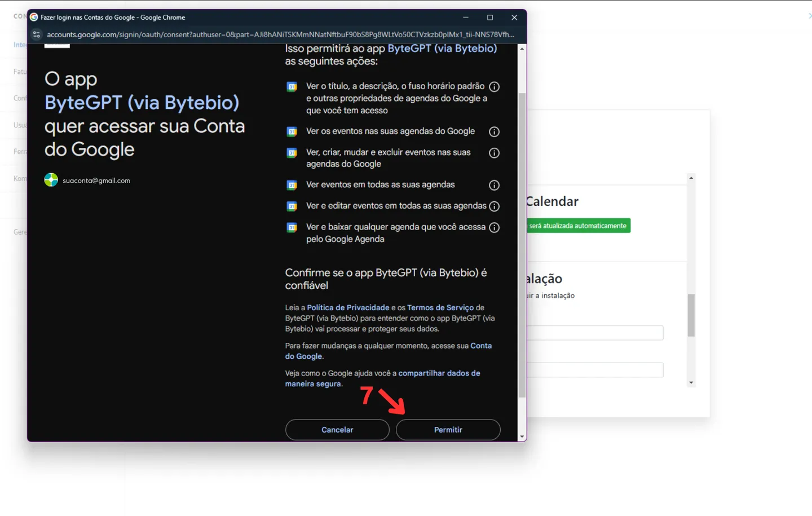
Task: Click ByteGPT (via Bytebio) link in 'Isso permitirá ao app' line
Action: point(442,48)
